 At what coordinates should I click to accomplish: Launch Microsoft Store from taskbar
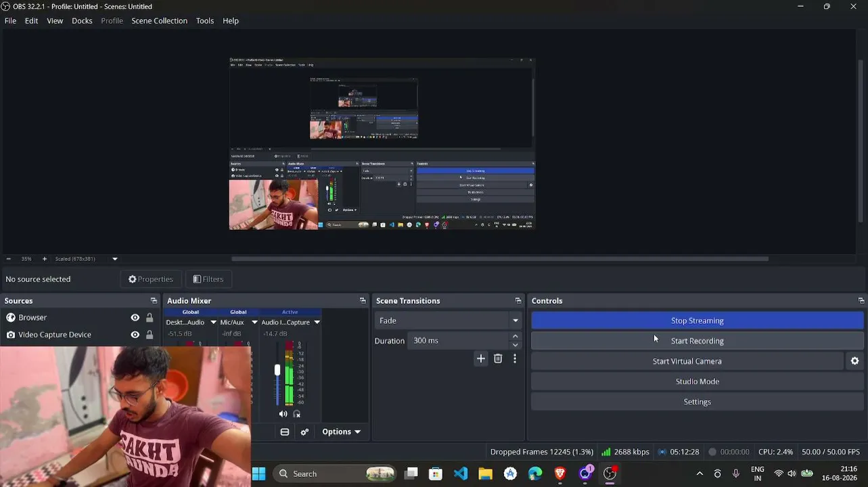[x=436, y=473]
